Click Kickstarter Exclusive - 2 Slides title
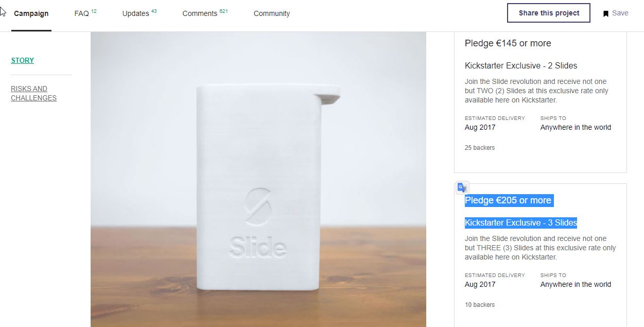Viewport: 644px width, 327px height. coord(521,66)
